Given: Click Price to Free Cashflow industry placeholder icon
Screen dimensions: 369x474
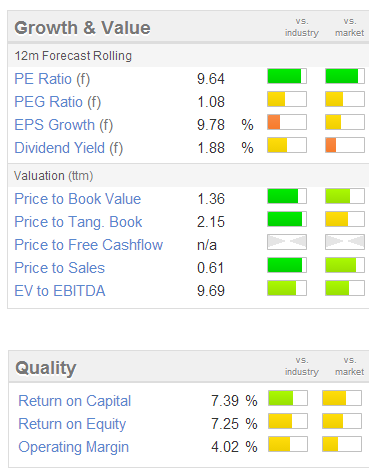Looking at the screenshot, I should click(287, 242).
